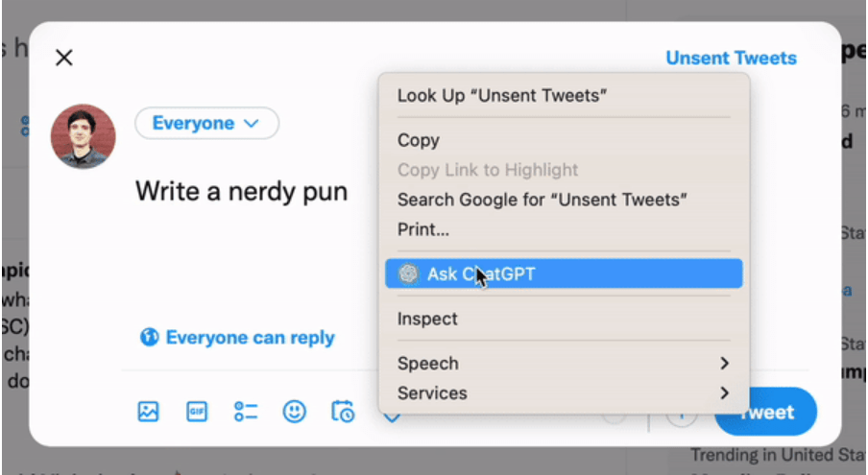Open the Everyone audience dropdown
This screenshot has width=868, height=475.
(x=206, y=123)
